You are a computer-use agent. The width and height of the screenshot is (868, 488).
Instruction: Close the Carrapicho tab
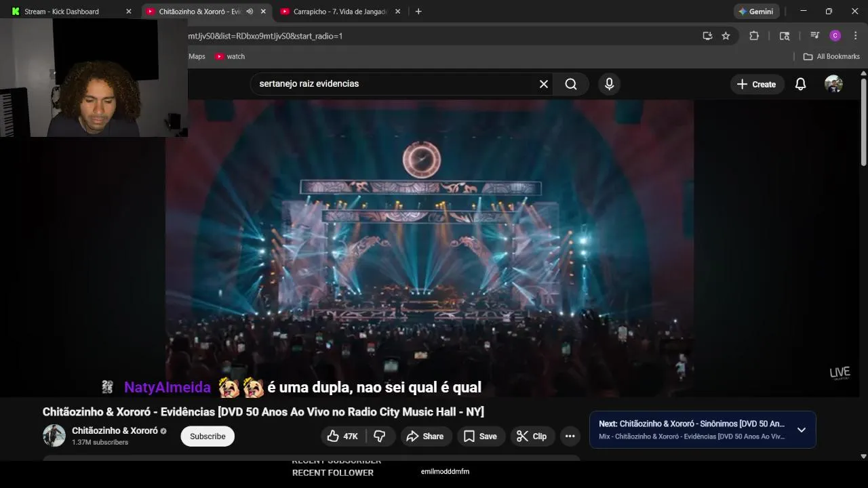click(x=397, y=12)
